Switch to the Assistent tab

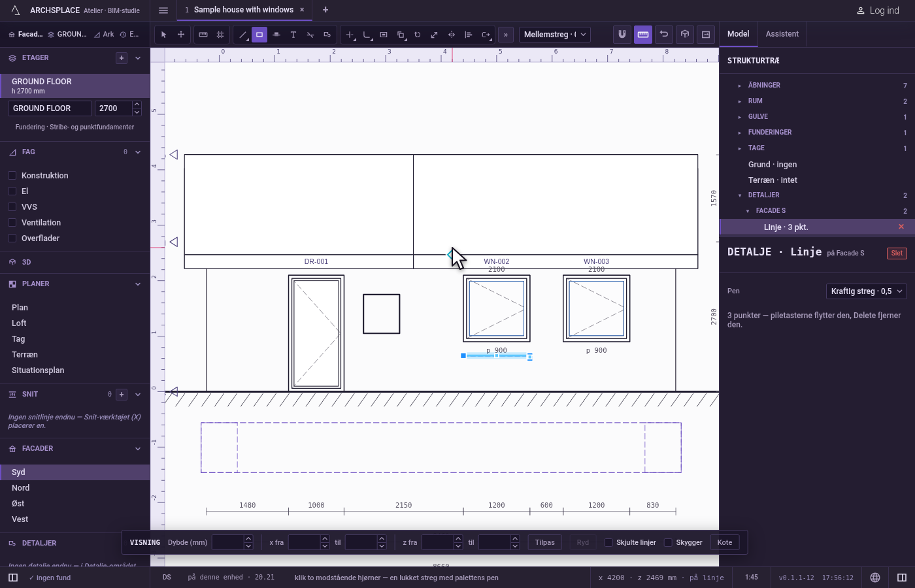[782, 34]
